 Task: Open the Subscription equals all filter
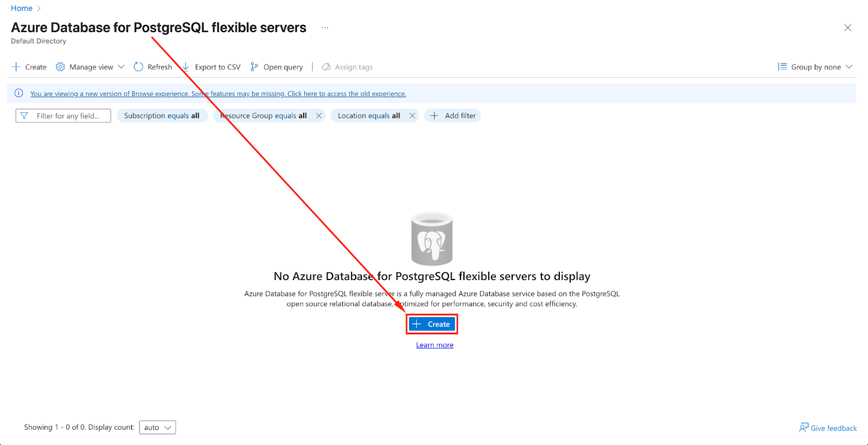coord(162,116)
